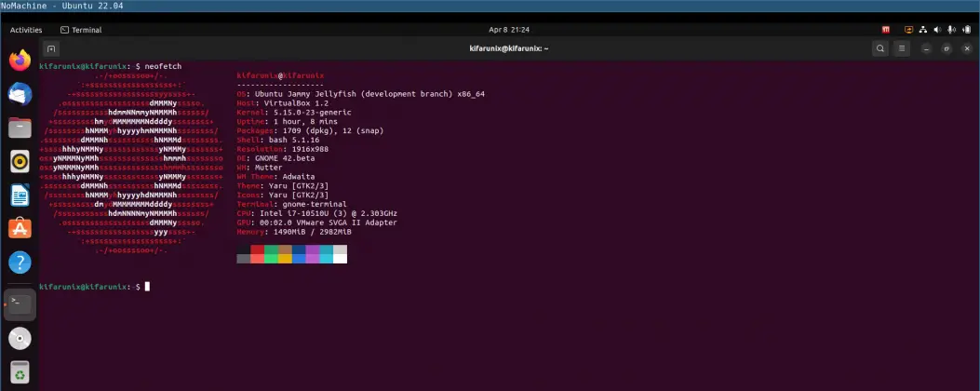Open LibreOffice Writer from the dock
980x391 pixels.
[x=20, y=195]
